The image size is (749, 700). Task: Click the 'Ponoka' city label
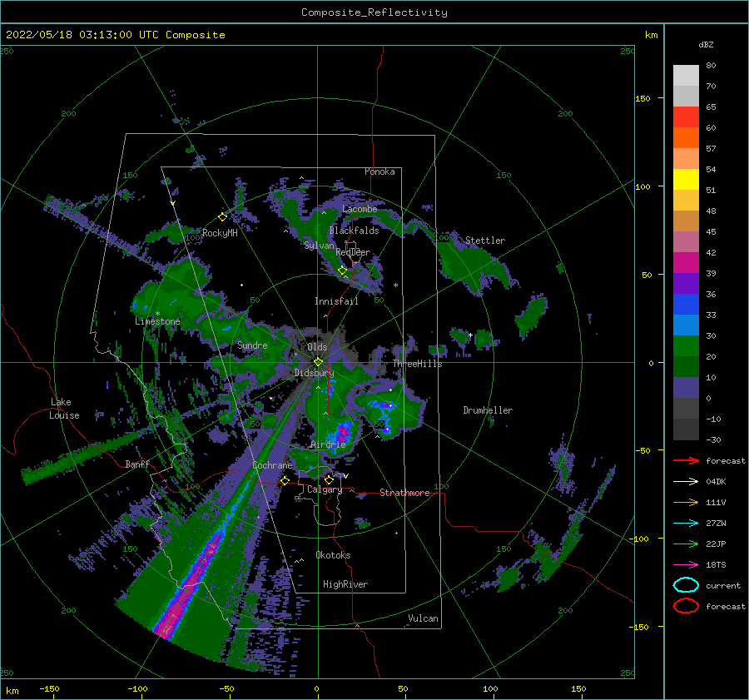[x=379, y=171]
